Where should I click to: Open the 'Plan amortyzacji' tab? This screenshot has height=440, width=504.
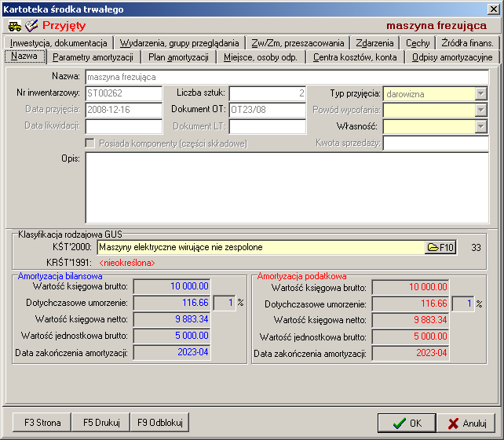click(x=178, y=57)
